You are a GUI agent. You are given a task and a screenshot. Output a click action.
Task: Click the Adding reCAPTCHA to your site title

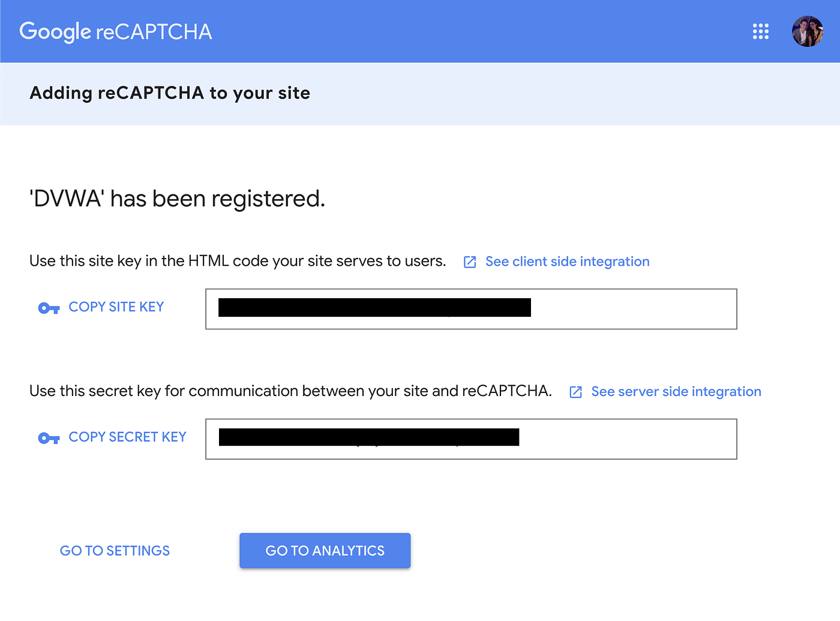click(170, 93)
